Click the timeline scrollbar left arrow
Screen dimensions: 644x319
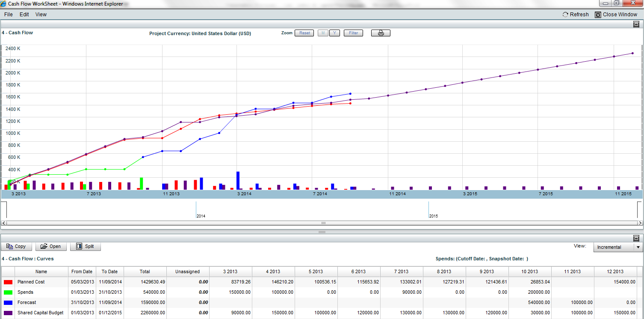pos(4,223)
